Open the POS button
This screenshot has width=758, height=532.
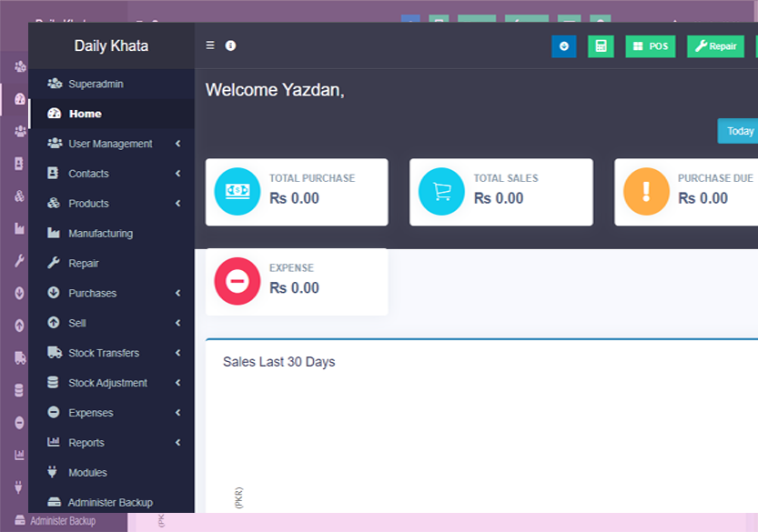click(650, 46)
